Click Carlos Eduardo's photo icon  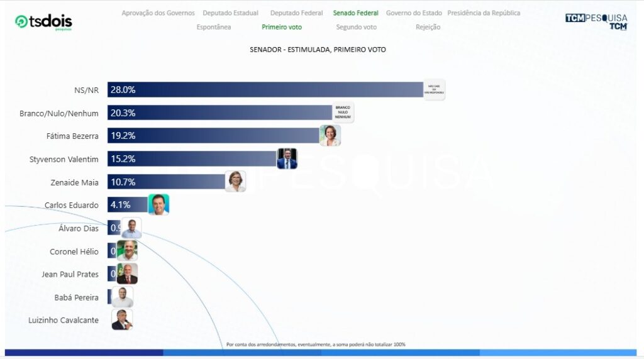click(158, 204)
